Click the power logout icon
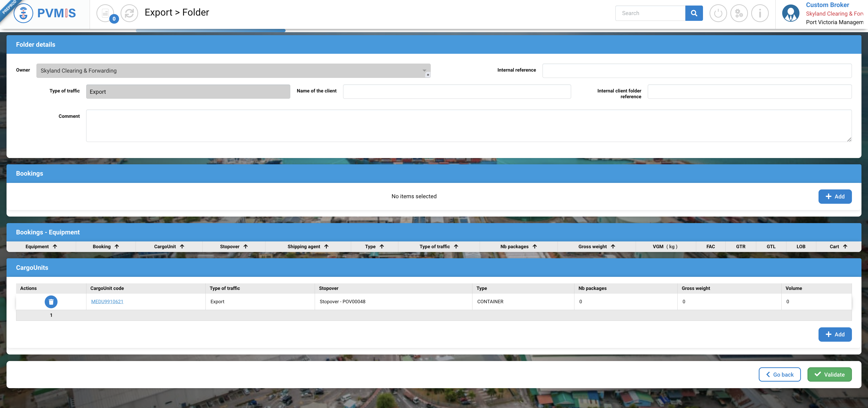Screen dimensions: 868x408 [x=718, y=14]
